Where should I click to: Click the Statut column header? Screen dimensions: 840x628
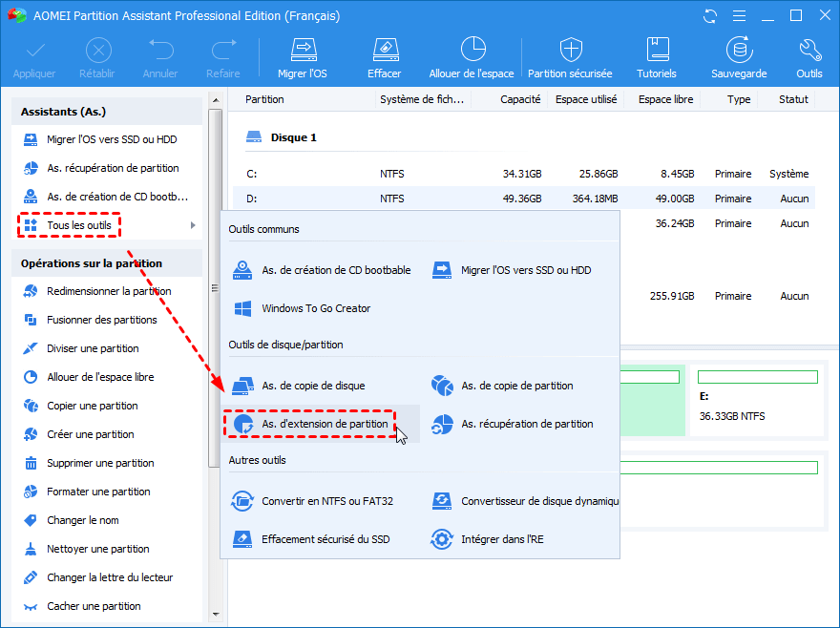click(793, 99)
